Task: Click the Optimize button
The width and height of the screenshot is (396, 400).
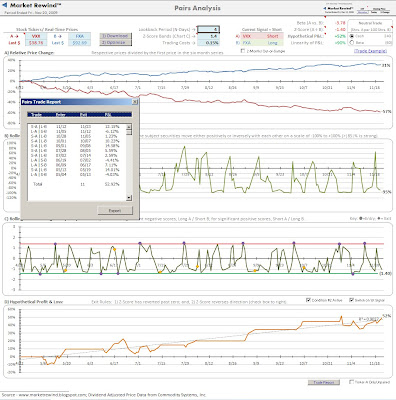Action: tap(115, 43)
